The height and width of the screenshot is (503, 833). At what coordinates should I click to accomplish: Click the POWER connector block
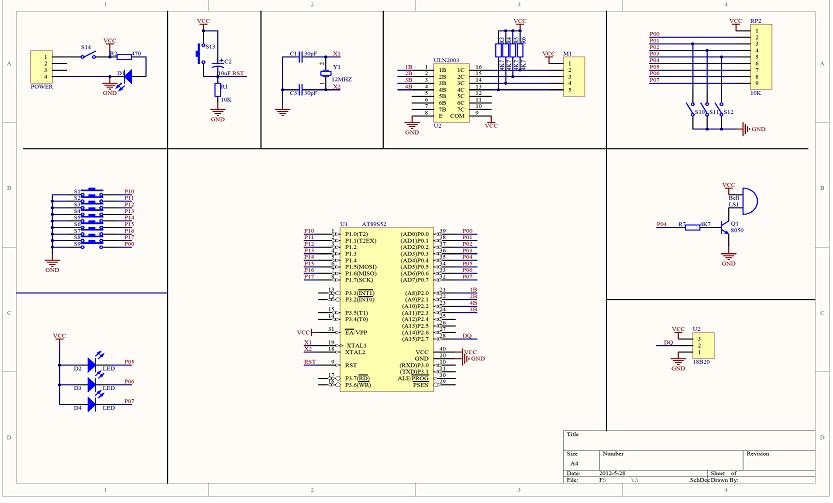click(x=41, y=66)
